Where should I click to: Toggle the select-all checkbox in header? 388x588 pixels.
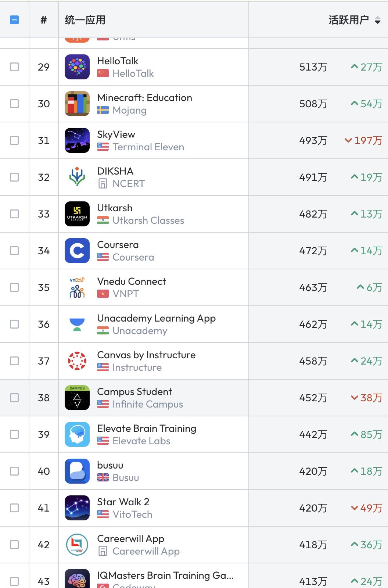[x=14, y=20]
